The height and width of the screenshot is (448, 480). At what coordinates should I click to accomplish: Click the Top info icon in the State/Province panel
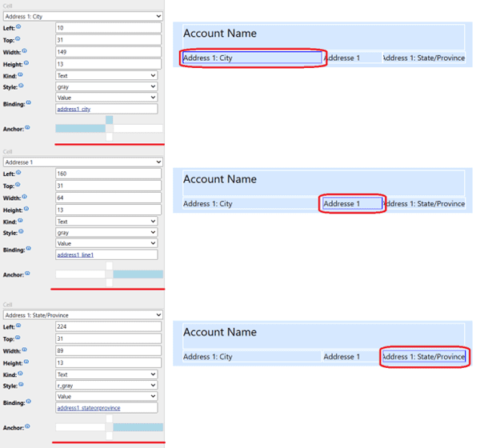19,338
